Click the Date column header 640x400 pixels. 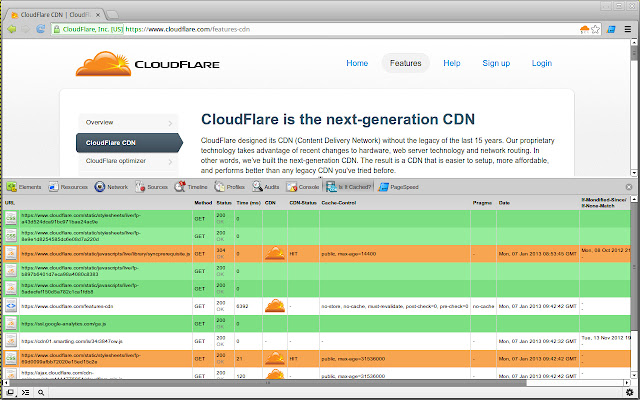tap(504, 202)
